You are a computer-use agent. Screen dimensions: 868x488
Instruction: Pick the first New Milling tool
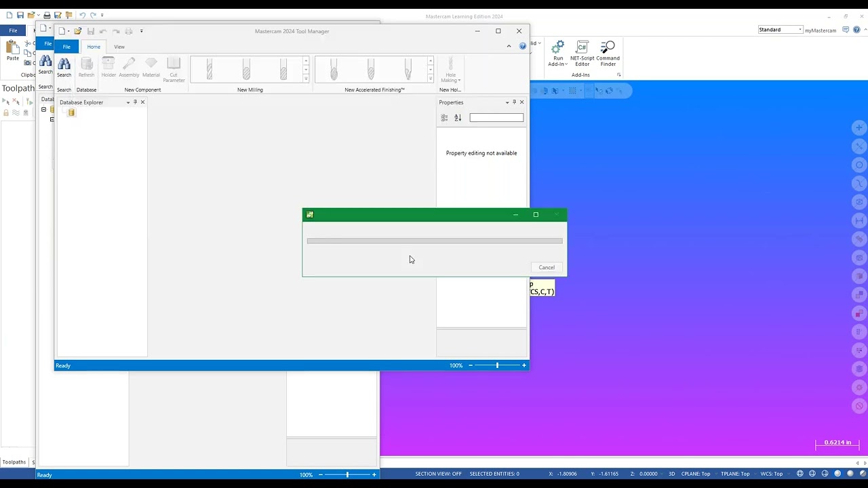(x=210, y=69)
